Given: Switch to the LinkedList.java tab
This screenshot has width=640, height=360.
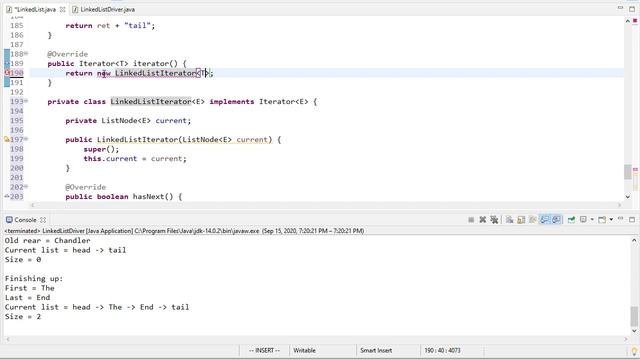Looking at the screenshot, I should 35,9.
